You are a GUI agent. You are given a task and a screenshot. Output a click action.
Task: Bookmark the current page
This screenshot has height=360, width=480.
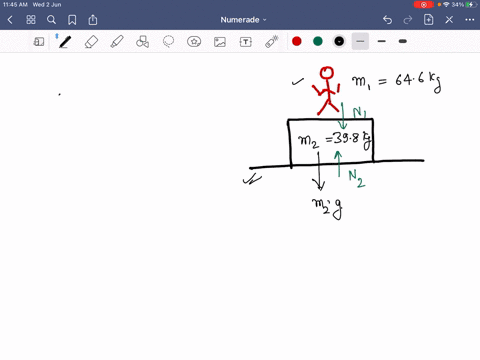(x=72, y=20)
